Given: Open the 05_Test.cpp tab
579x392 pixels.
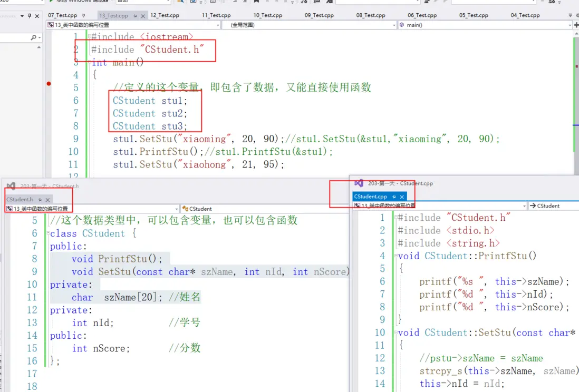Looking at the screenshot, I should pyautogui.click(x=474, y=15).
